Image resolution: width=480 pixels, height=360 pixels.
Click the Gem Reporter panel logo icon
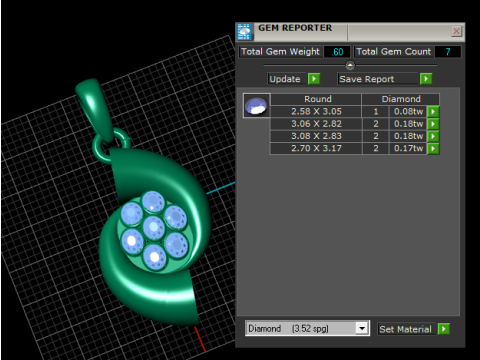point(244,32)
